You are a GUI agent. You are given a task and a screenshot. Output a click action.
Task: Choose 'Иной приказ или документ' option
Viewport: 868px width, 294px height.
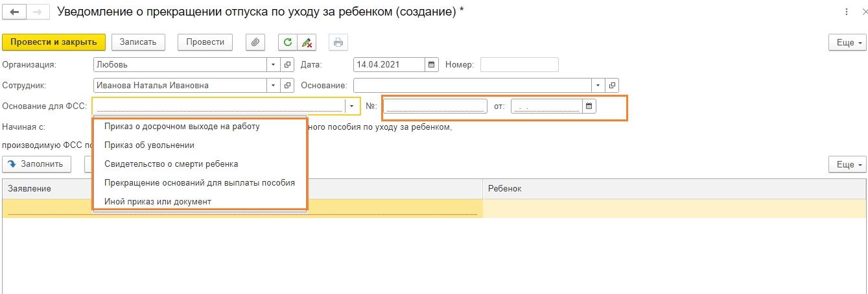158,202
